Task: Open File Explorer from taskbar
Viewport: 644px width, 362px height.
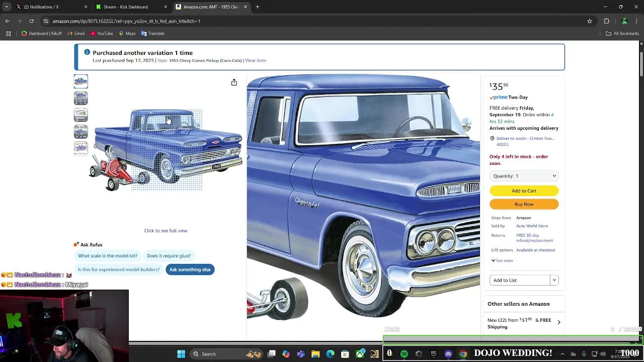Action: [315, 354]
